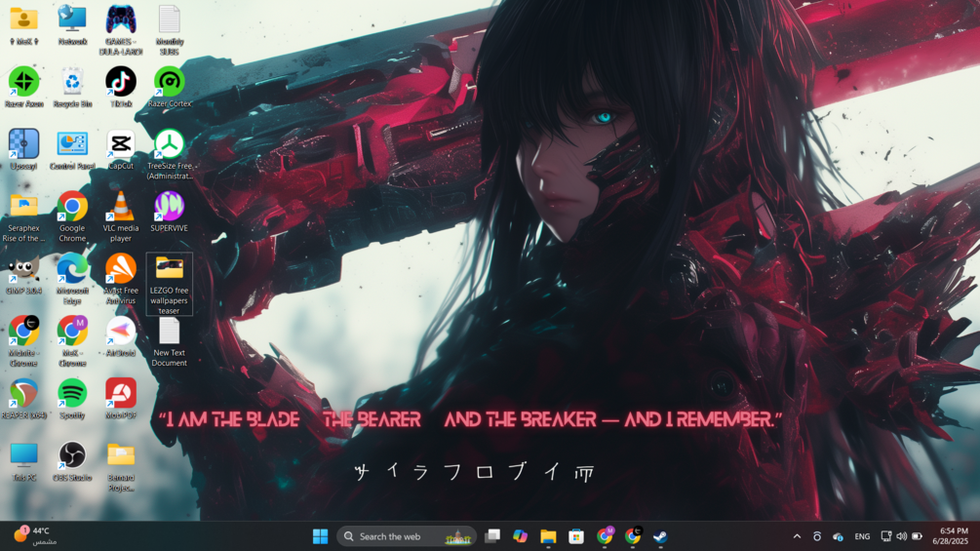Open File Explorer from taskbar
Viewport: 980px width, 551px height.
(x=548, y=536)
